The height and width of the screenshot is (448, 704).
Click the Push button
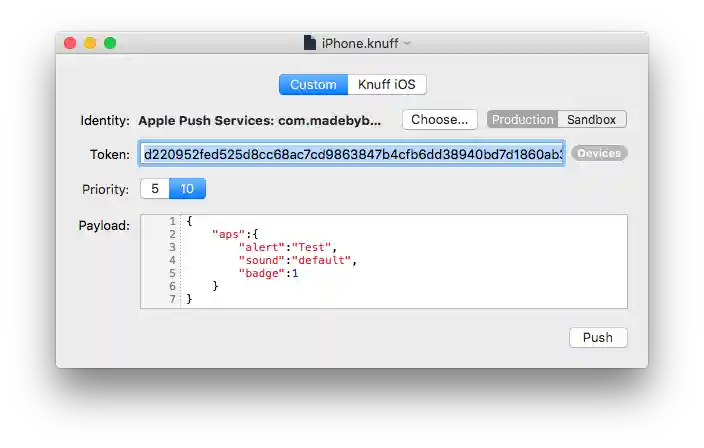[x=598, y=338]
